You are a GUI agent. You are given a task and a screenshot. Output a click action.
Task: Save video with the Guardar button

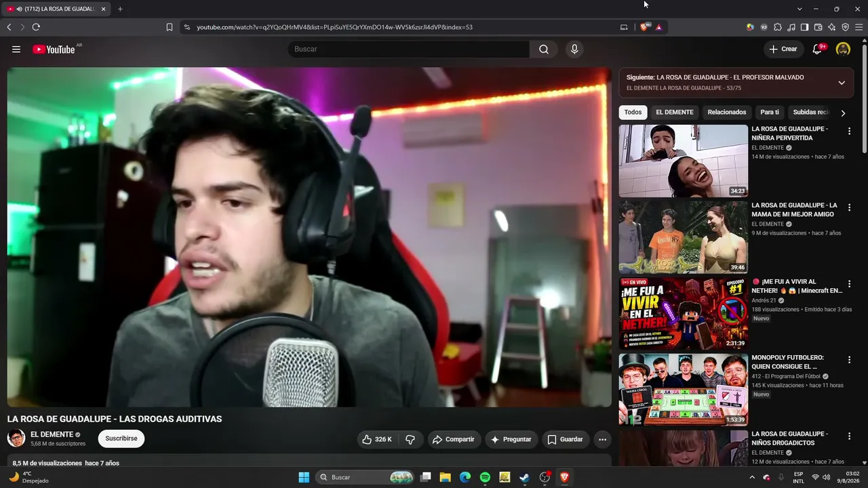pos(566,439)
